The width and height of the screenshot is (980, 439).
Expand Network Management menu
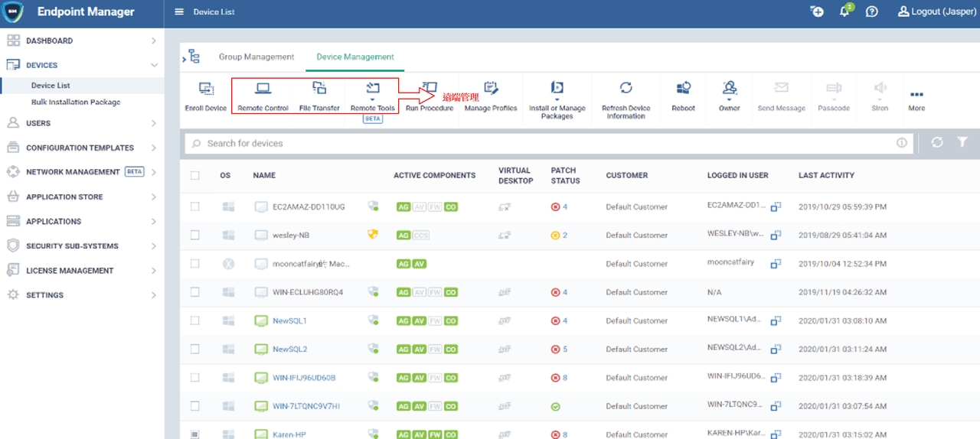click(82, 172)
